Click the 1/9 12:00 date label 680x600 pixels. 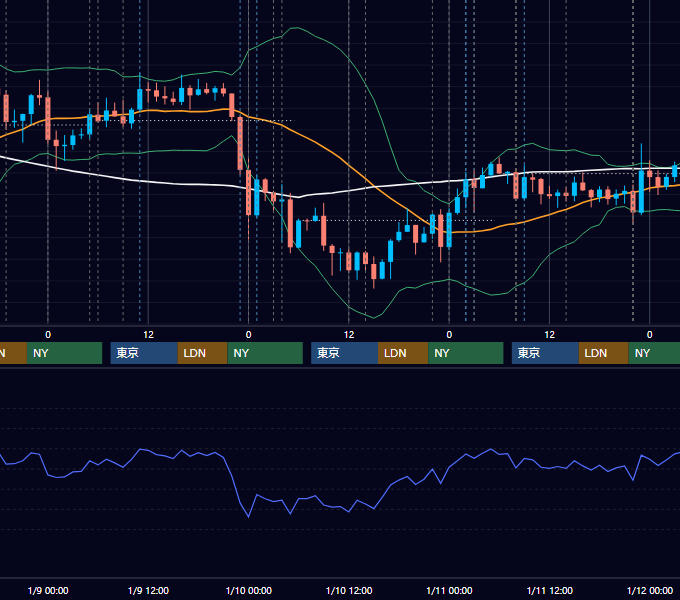148,590
